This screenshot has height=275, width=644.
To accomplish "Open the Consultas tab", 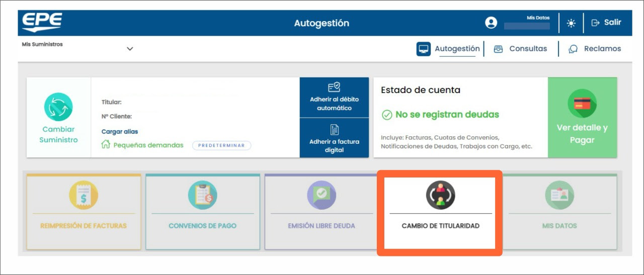I will tap(521, 49).
